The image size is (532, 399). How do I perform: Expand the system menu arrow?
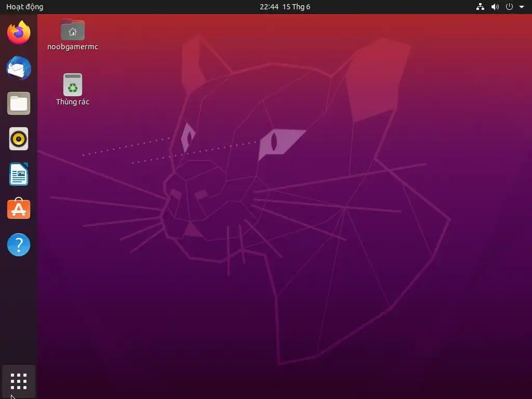[522, 7]
